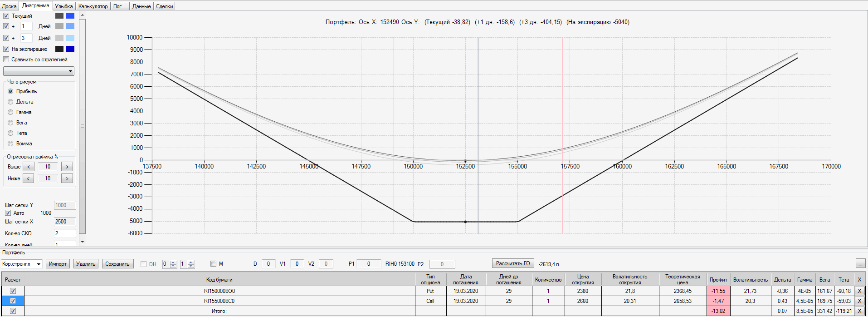Viewport: 868px width, 317px height.
Task: Click V1 input field
Action: 297,264
